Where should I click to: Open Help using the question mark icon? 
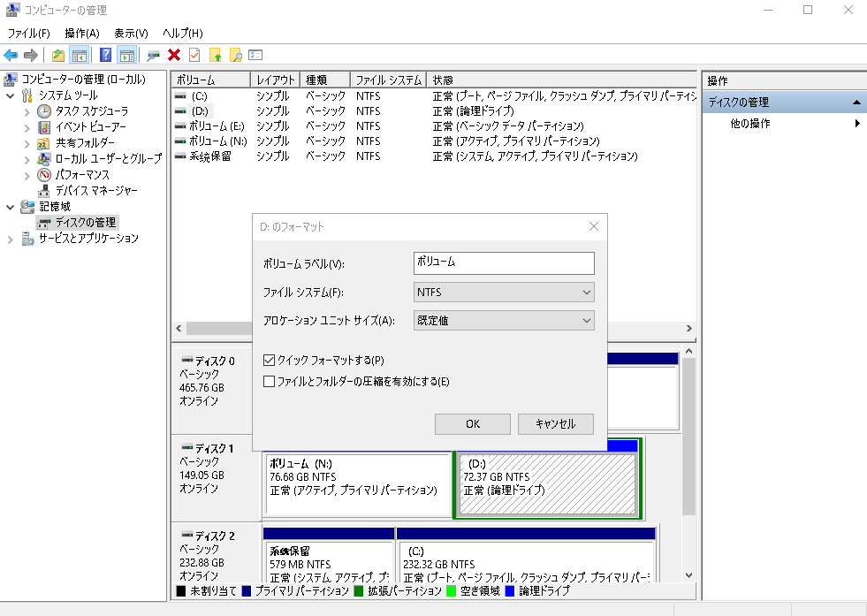pos(103,54)
